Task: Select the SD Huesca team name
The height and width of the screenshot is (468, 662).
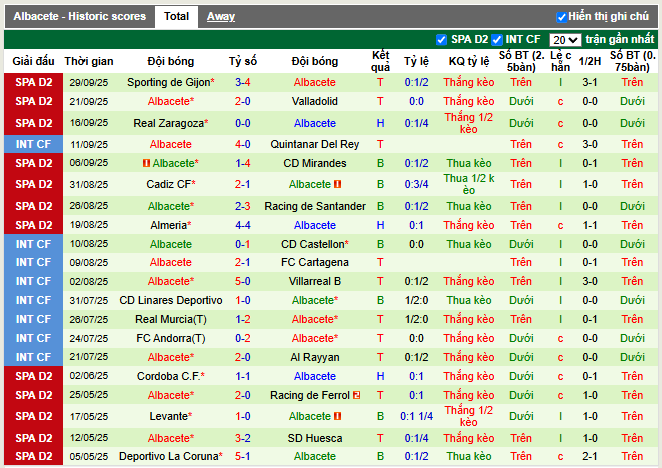Action: click(315, 438)
